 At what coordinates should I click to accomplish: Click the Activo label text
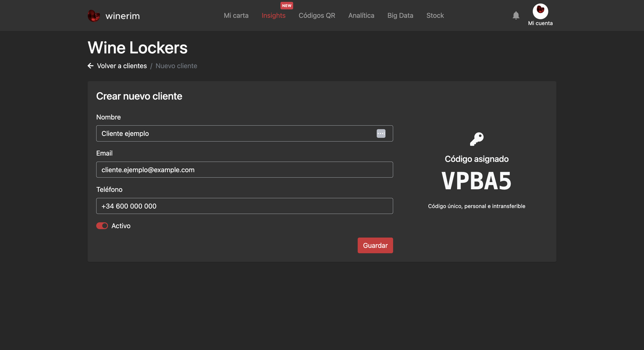pos(121,226)
